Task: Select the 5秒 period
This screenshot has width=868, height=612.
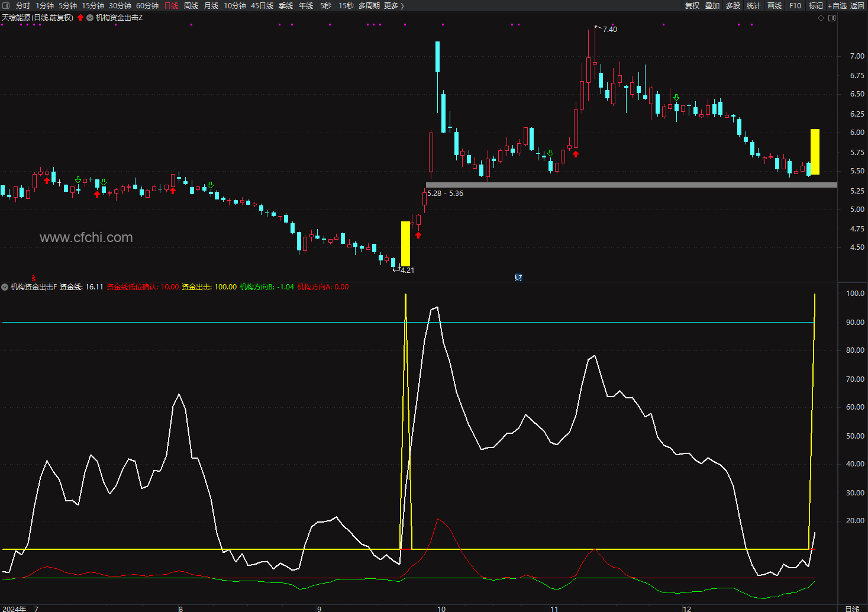Action: coord(326,5)
